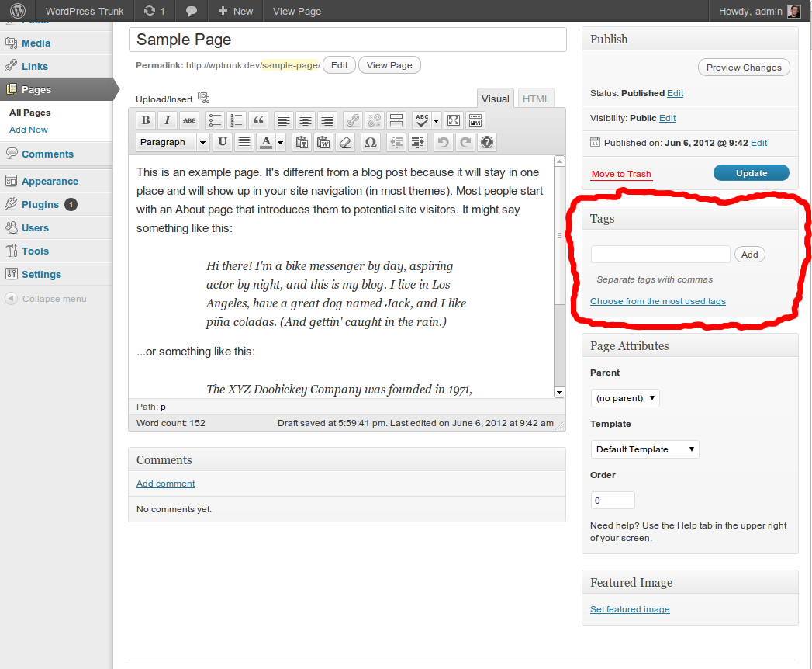Click the Add Media upload icon
The height and width of the screenshot is (669, 812).
point(204,98)
